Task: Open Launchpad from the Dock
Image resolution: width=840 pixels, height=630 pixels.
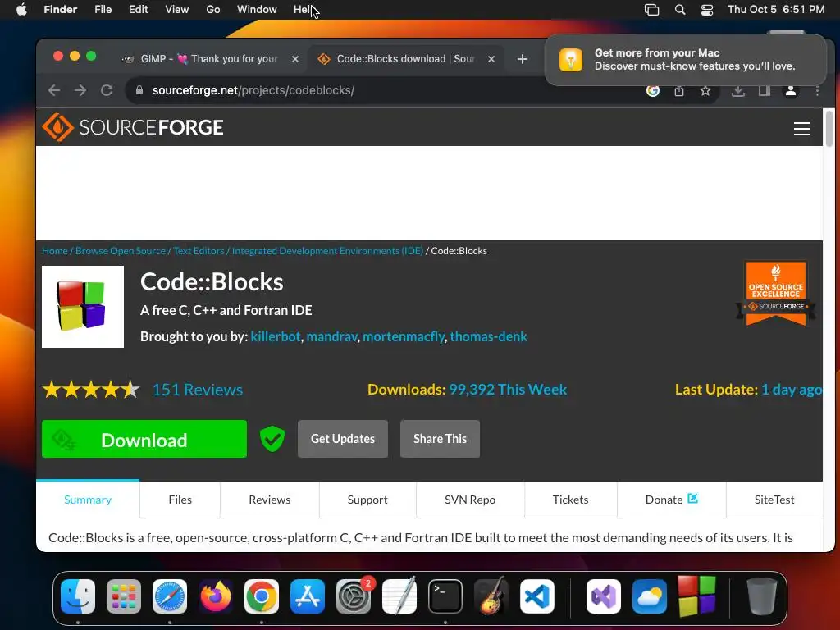Action: click(124, 596)
